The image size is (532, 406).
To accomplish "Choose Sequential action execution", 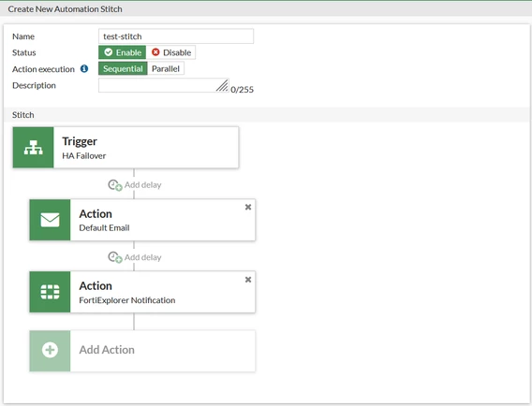I will click(x=123, y=69).
